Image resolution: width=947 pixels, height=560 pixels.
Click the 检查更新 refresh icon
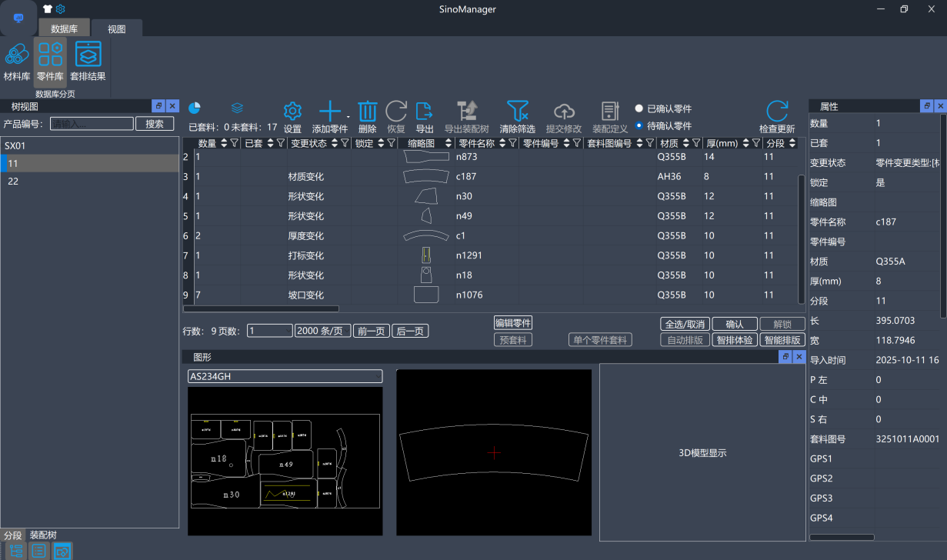coord(777,112)
